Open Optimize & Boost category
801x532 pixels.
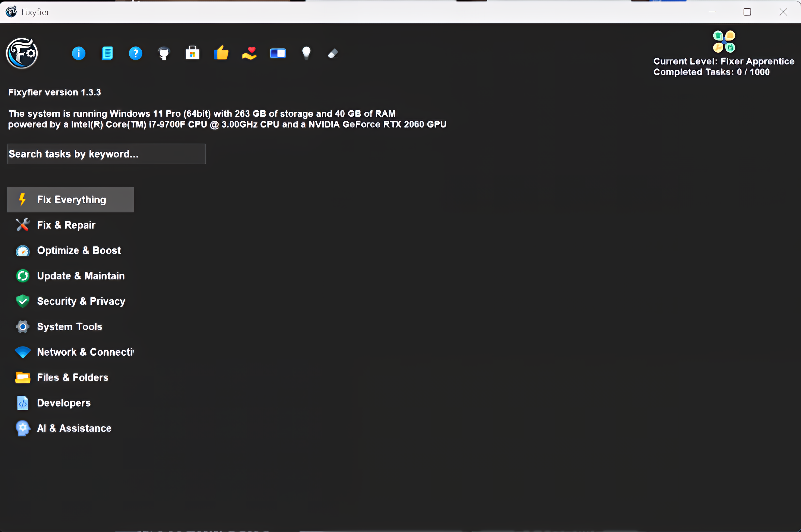(79, 251)
